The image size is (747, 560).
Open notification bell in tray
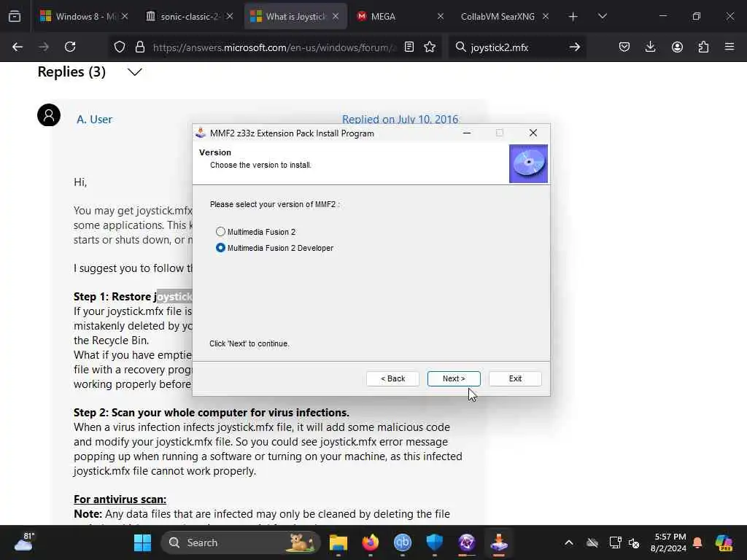(x=698, y=542)
